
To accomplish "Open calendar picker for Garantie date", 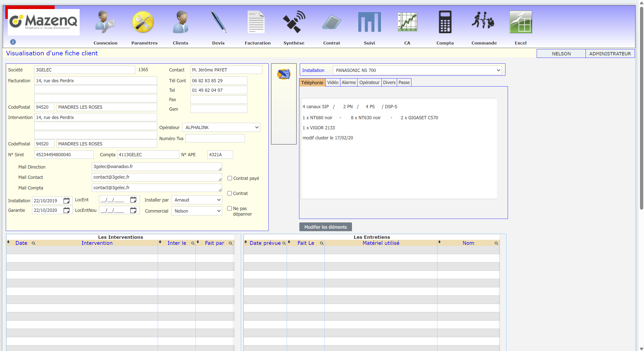I will coord(66,210).
